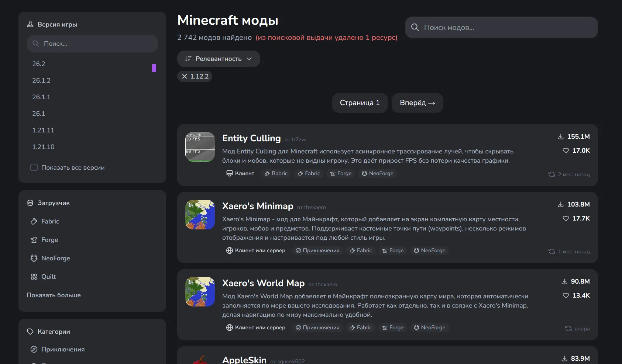Click the Версия игры header icon
The image size is (622, 364).
pyautogui.click(x=30, y=24)
